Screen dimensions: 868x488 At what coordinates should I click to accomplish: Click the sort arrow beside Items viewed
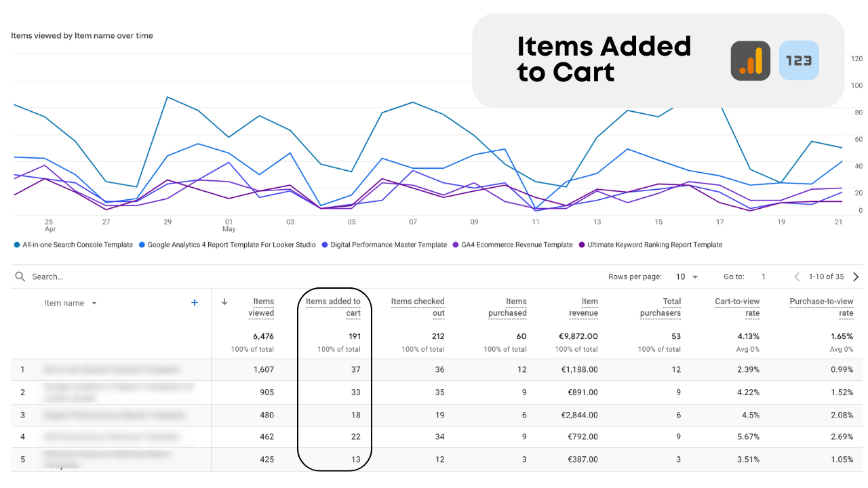[x=224, y=302]
